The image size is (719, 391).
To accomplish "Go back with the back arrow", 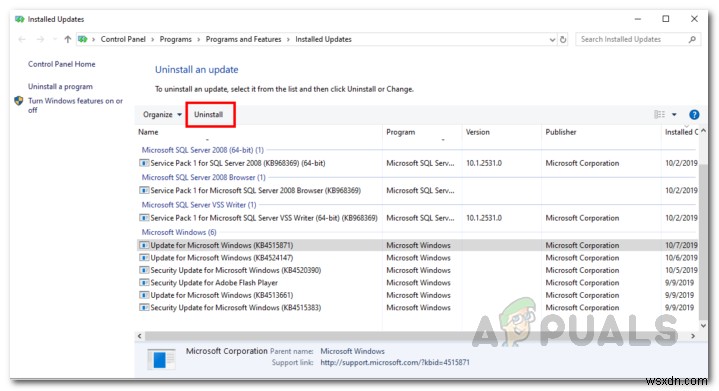I will tap(22, 39).
